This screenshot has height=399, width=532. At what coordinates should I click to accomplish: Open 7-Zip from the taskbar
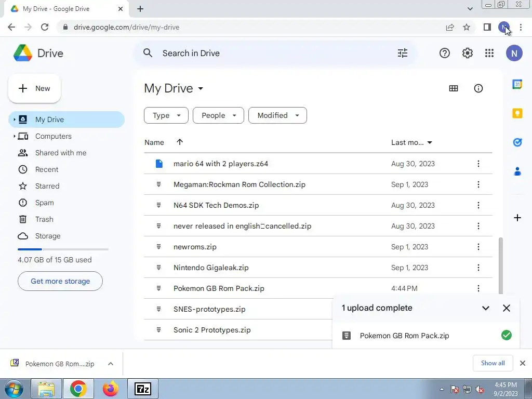coord(143,389)
